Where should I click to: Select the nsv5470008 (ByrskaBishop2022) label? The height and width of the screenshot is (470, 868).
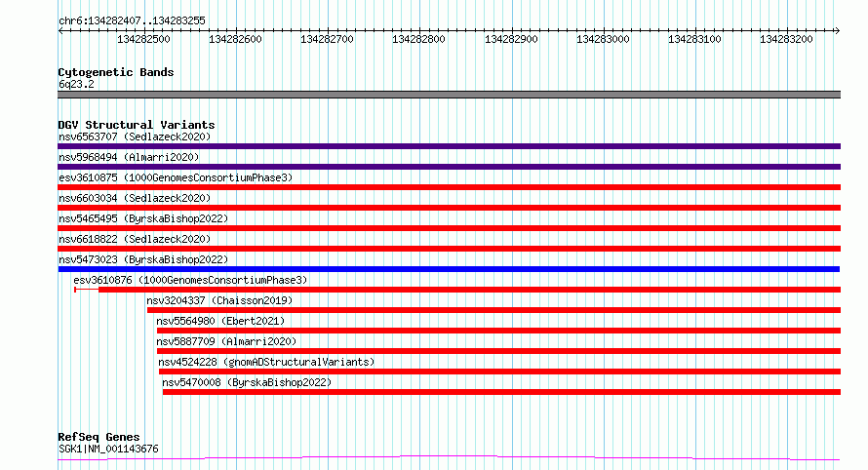tap(247, 382)
